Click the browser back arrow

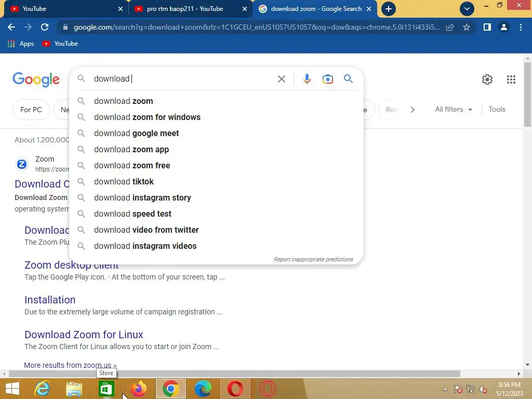click(x=11, y=27)
